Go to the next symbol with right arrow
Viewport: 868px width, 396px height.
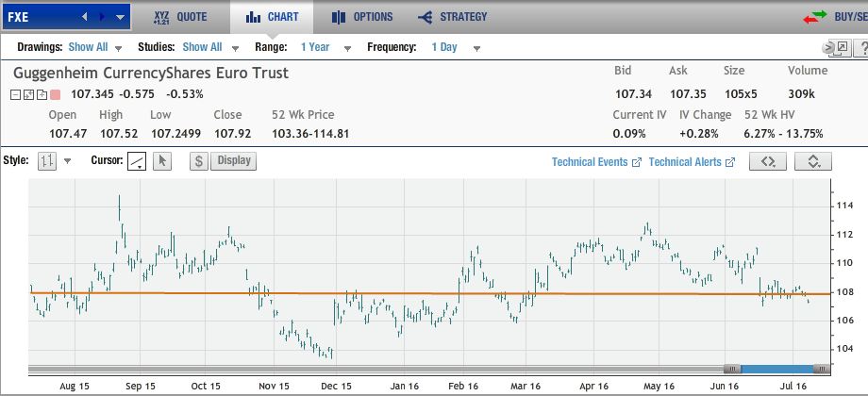102,17
